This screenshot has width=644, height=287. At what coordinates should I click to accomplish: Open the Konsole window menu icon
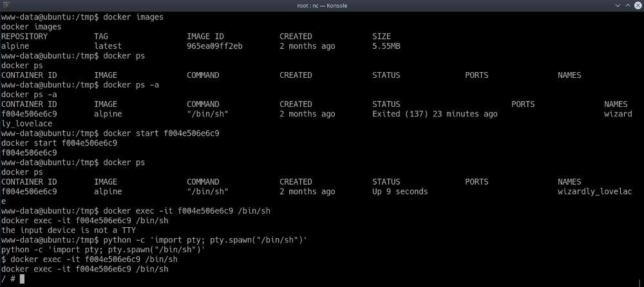[8, 6]
